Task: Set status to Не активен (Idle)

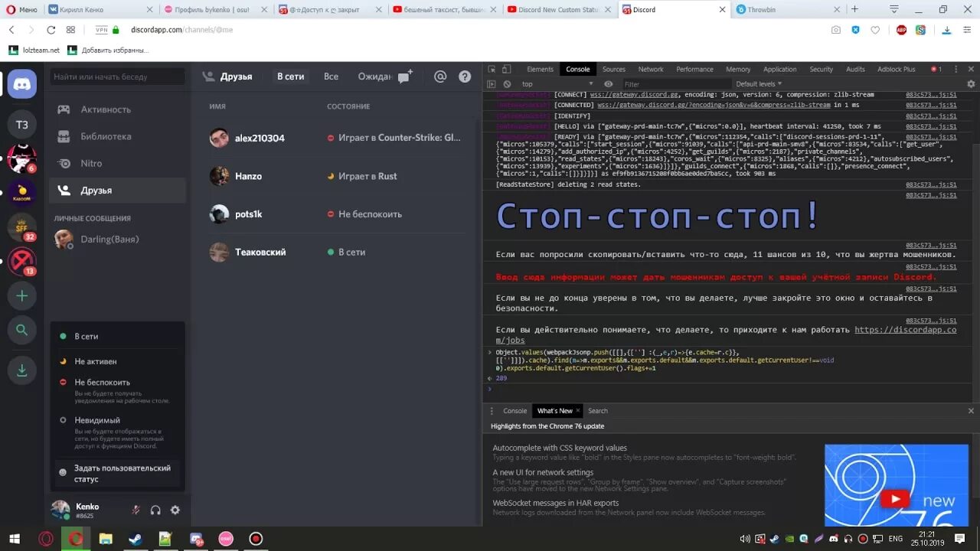Action: coord(118,361)
